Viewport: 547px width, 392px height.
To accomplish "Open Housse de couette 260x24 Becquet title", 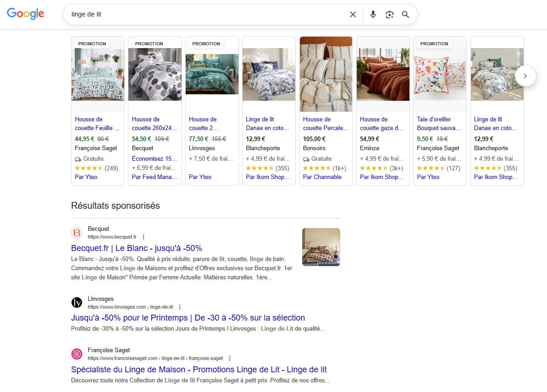I will 154,124.
